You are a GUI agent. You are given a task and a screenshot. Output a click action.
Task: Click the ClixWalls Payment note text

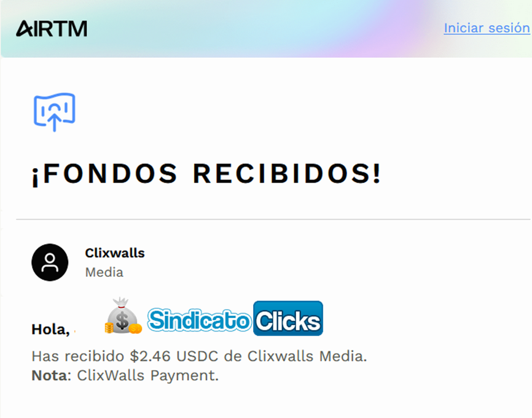coord(147,376)
